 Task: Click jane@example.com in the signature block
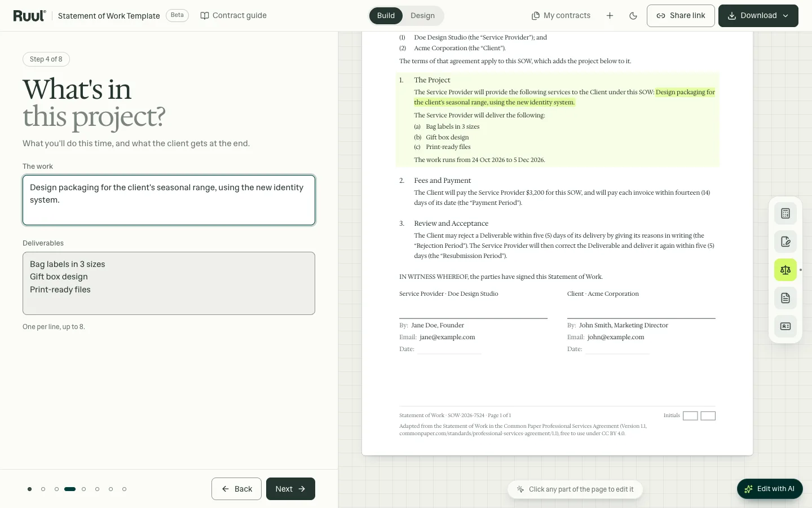pyautogui.click(x=447, y=337)
